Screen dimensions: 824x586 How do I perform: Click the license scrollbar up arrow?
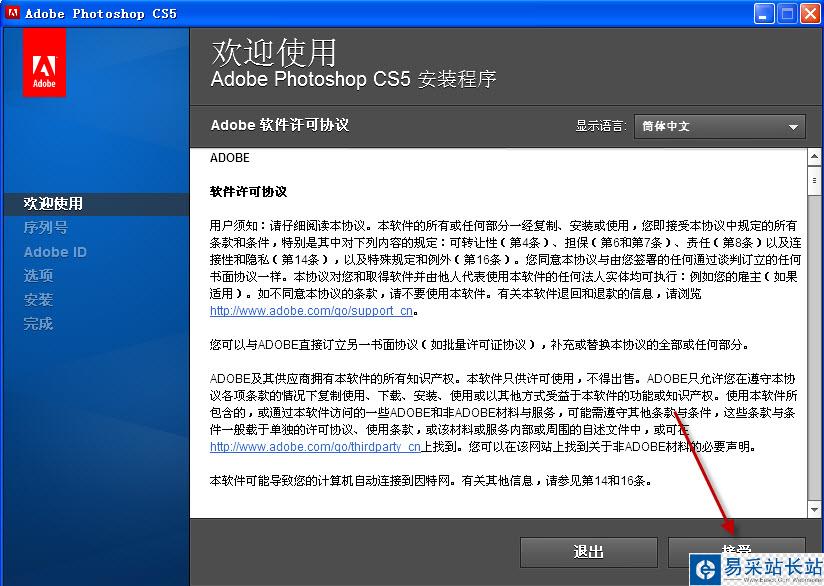coord(814,157)
